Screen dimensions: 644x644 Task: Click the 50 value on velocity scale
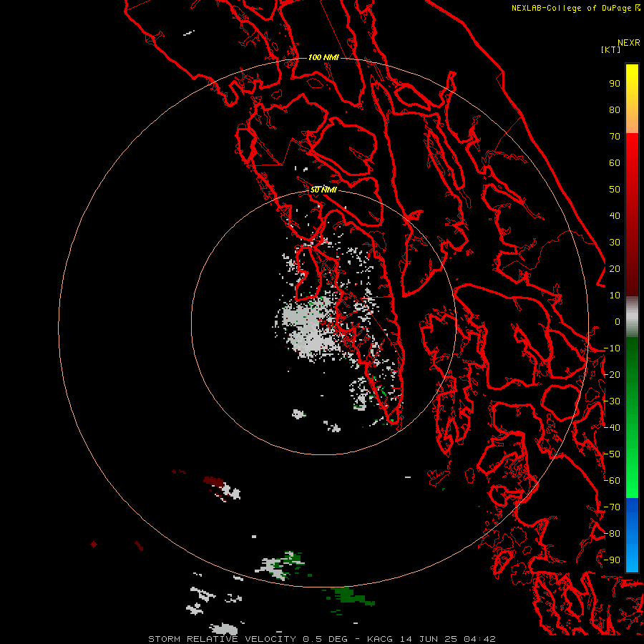click(615, 190)
